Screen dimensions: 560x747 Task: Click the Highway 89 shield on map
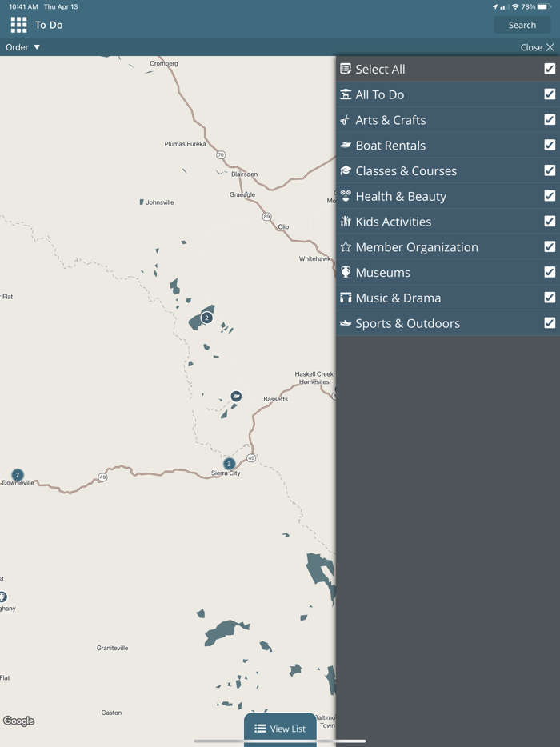266,217
